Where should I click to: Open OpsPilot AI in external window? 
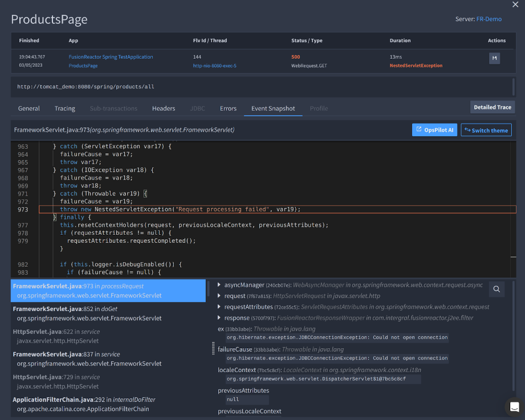pyautogui.click(x=434, y=130)
